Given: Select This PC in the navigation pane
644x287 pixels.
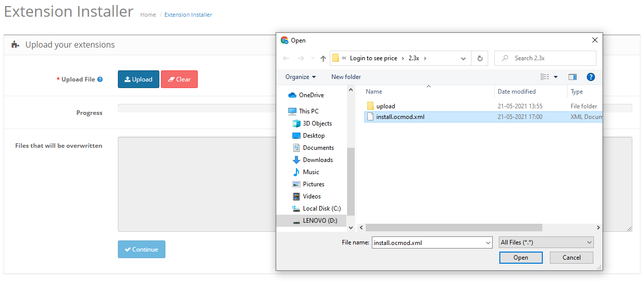Looking at the screenshot, I should click(309, 111).
